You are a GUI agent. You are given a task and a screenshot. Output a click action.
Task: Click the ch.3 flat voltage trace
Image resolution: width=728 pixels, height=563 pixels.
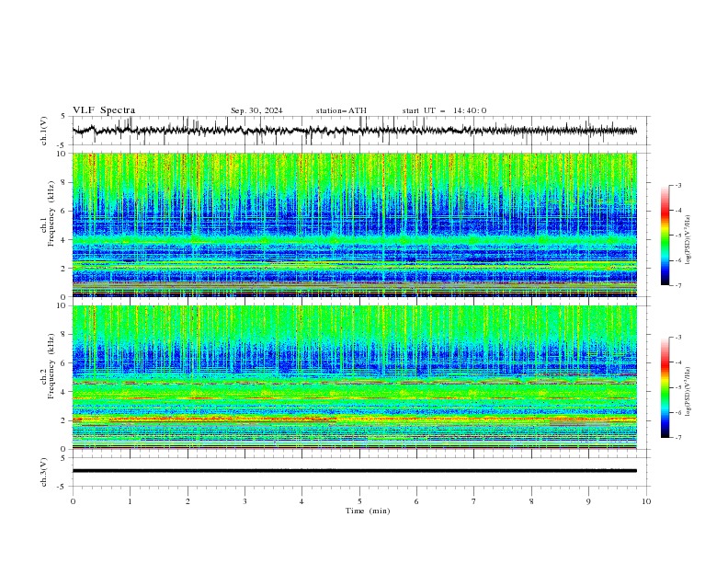pyautogui.click(x=354, y=471)
